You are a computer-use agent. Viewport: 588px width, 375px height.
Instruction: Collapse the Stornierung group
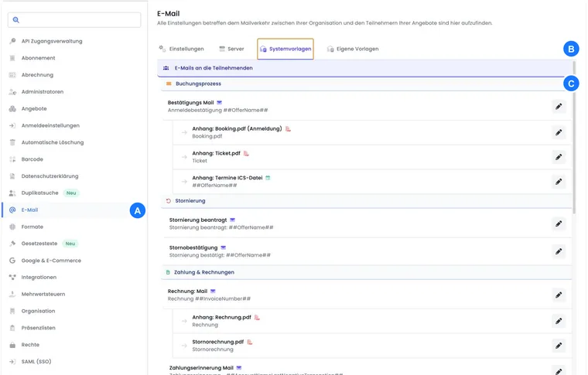[x=367, y=201]
